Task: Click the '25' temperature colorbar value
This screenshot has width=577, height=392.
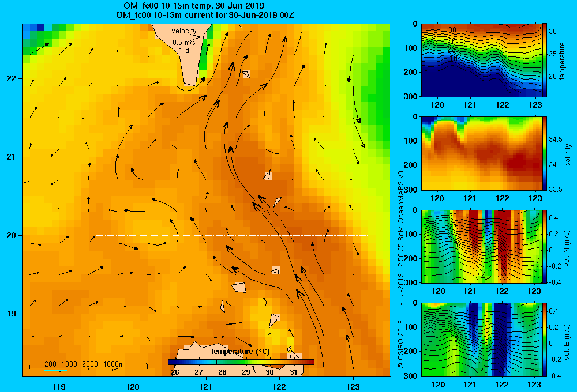Action: (553, 54)
